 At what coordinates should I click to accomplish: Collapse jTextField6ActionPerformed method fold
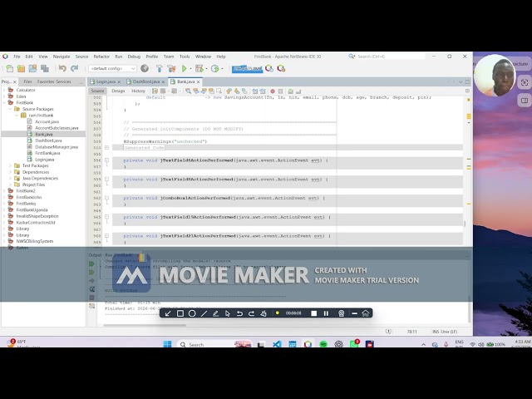pos(106,160)
